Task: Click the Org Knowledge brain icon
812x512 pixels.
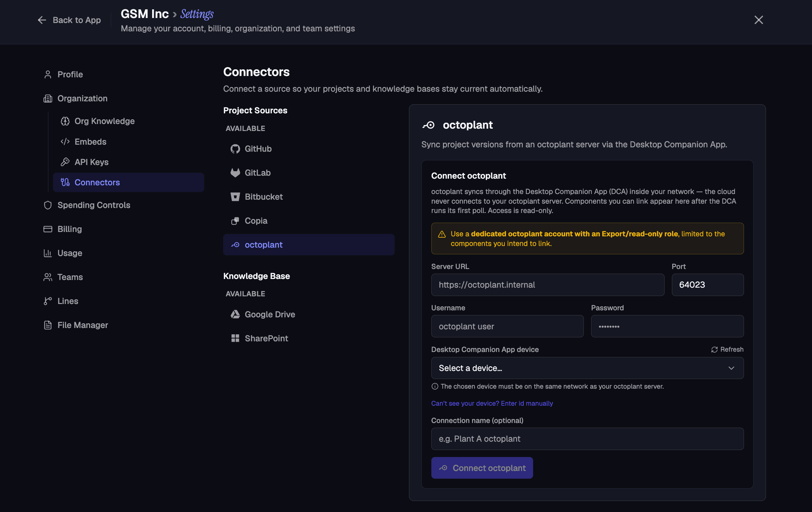Action: point(65,121)
